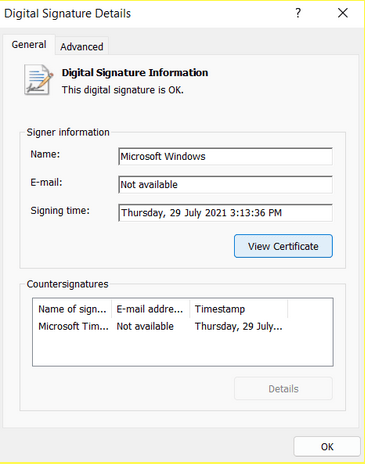
Task: Click the countersignature Details button
Action: 283,388
